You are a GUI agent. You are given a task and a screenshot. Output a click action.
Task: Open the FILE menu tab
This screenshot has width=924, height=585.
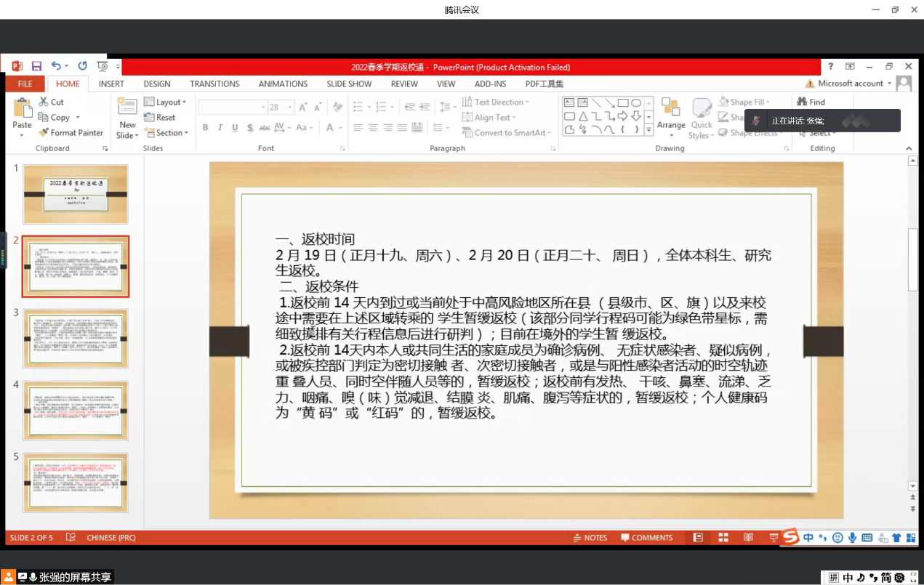click(x=25, y=84)
